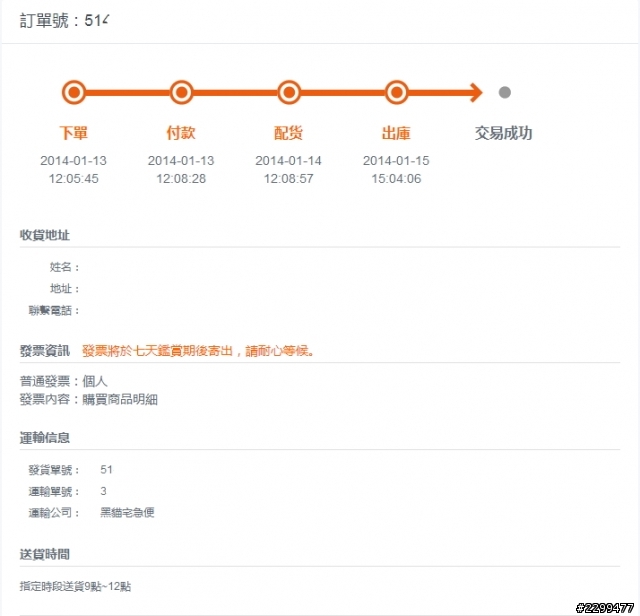Image resolution: width=640 pixels, height=616 pixels.
Task: Select the 出庫 step label
Action: [x=396, y=133]
